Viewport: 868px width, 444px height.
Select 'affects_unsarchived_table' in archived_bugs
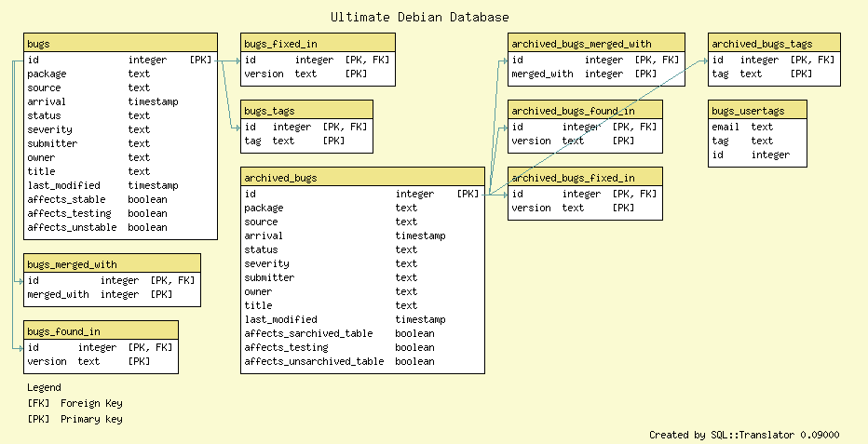314,361
